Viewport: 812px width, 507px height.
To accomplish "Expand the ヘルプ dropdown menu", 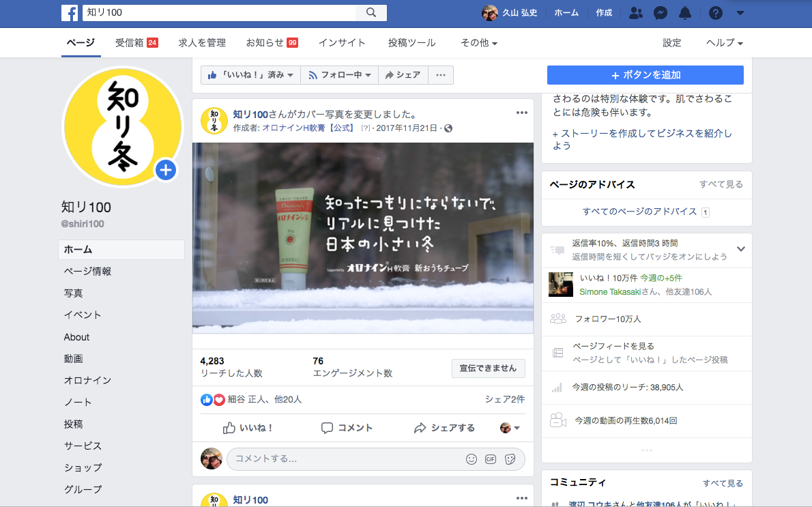I will (724, 43).
